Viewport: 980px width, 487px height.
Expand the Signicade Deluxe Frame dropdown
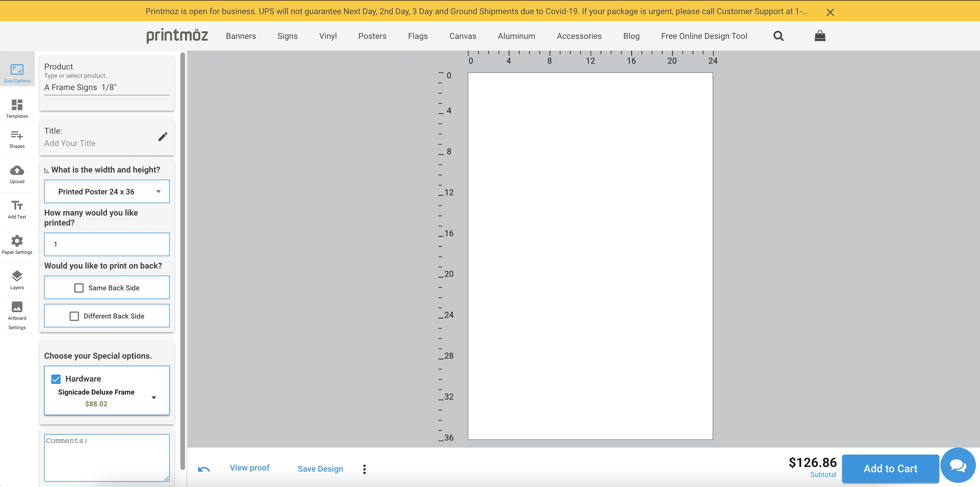click(x=154, y=398)
